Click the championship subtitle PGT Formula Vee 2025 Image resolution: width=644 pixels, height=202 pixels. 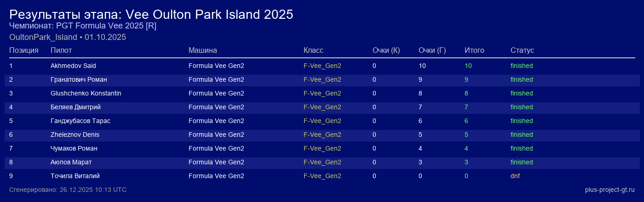(x=83, y=26)
